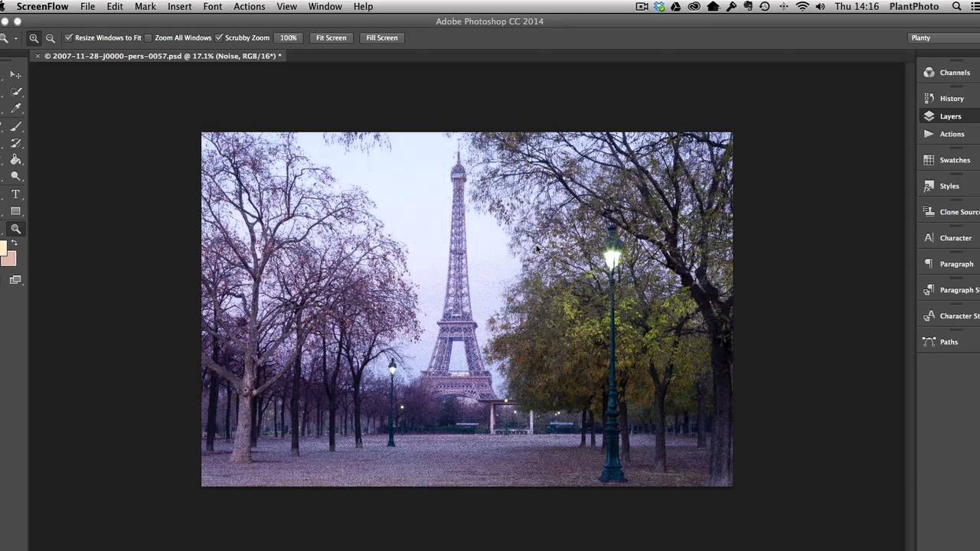This screenshot has width=980, height=551.
Task: Open the Styles panel
Action: 948,186
